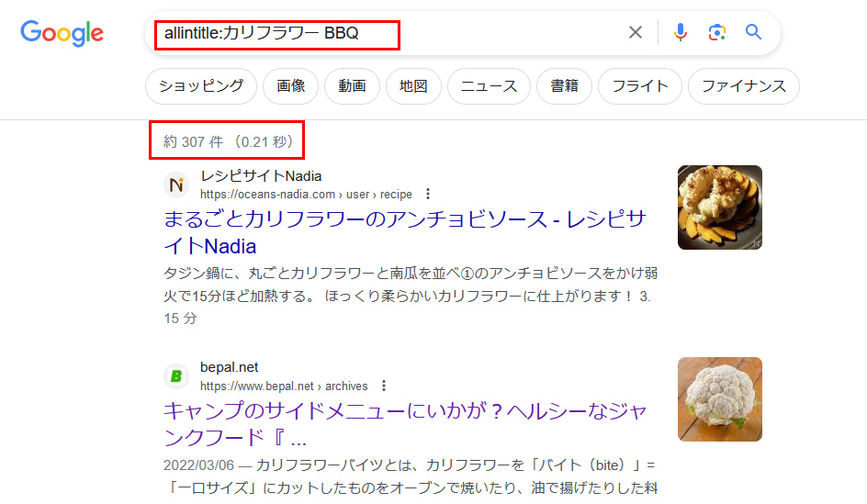Click the レシピサイトNadia site favicon

[176, 185]
